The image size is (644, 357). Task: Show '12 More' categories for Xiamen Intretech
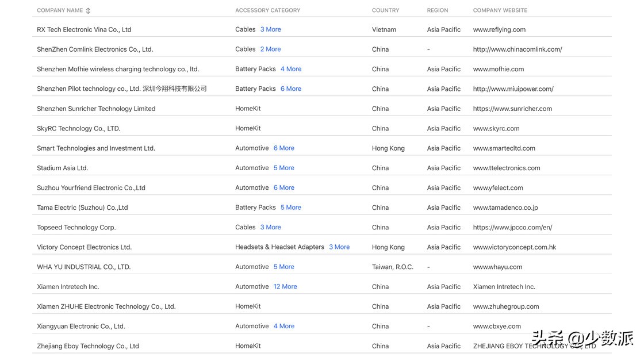tap(285, 287)
